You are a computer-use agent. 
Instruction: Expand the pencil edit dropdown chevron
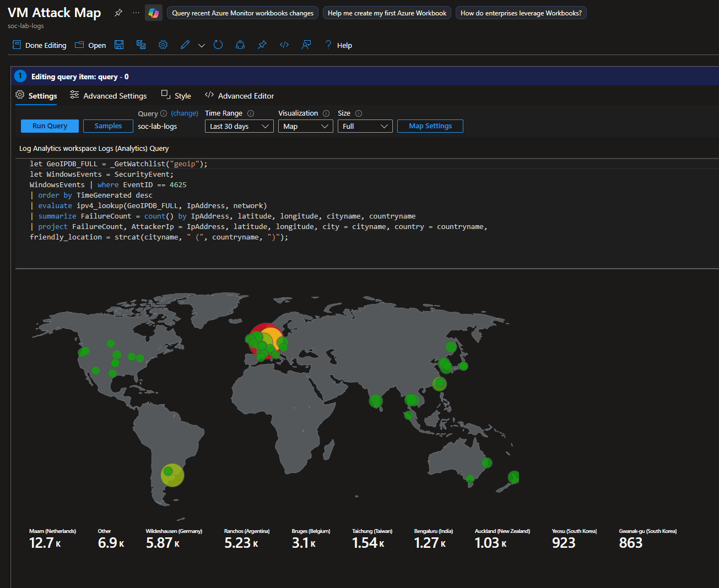pyautogui.click(x=202, y=46)
